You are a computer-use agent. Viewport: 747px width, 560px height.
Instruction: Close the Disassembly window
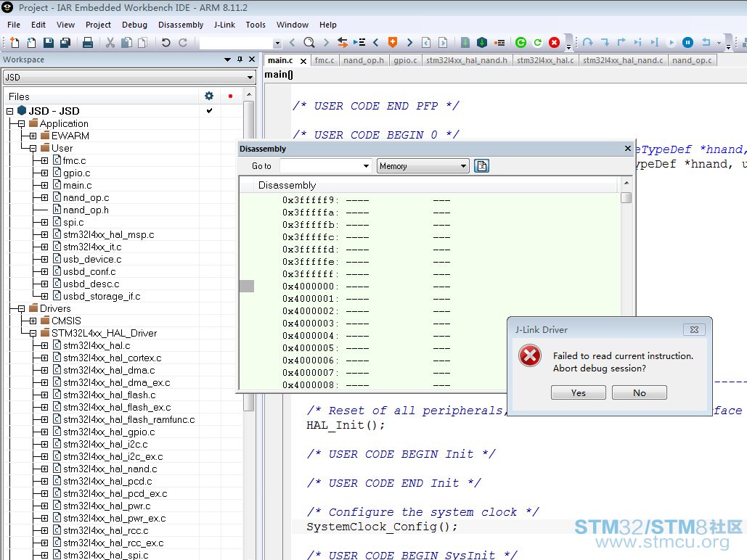628,149
